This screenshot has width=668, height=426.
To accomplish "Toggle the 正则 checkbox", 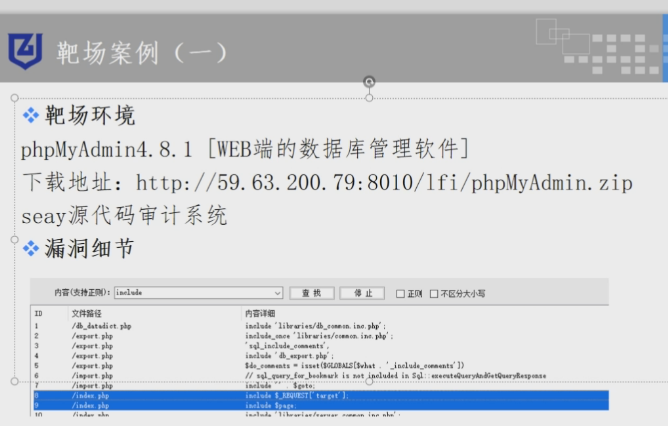I will [400, 294].
